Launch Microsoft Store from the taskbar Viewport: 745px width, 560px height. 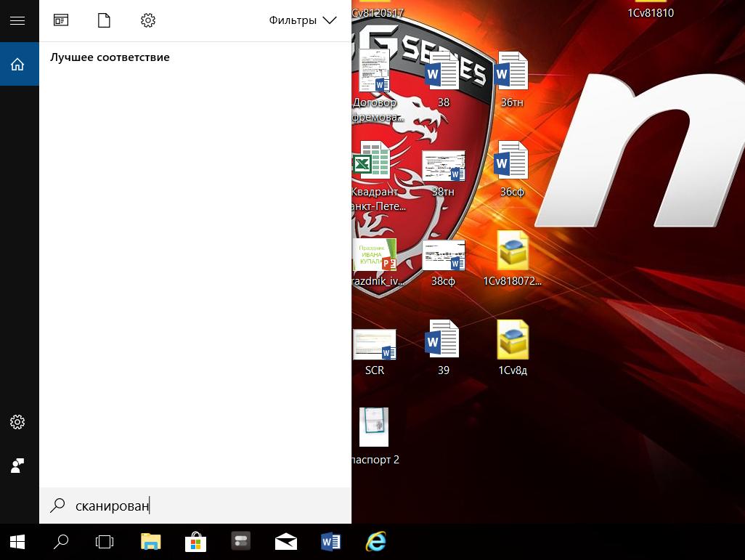tap(196, 542)
